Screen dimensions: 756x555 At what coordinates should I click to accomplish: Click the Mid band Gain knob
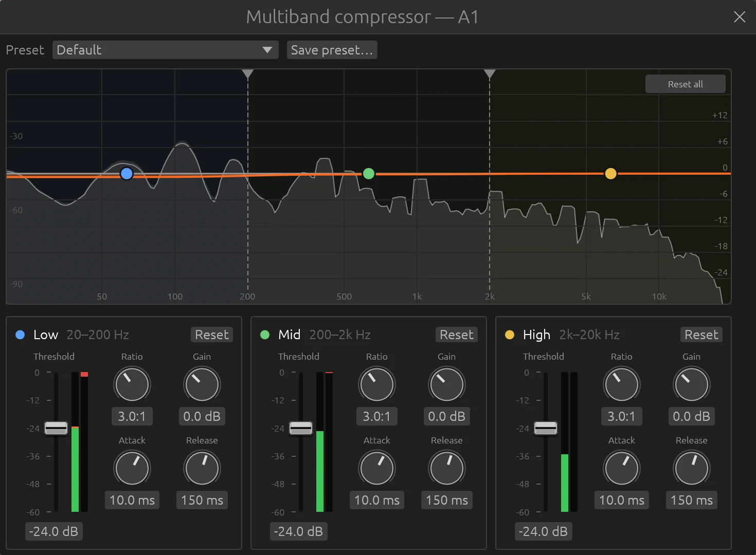[x=447, y=384]
